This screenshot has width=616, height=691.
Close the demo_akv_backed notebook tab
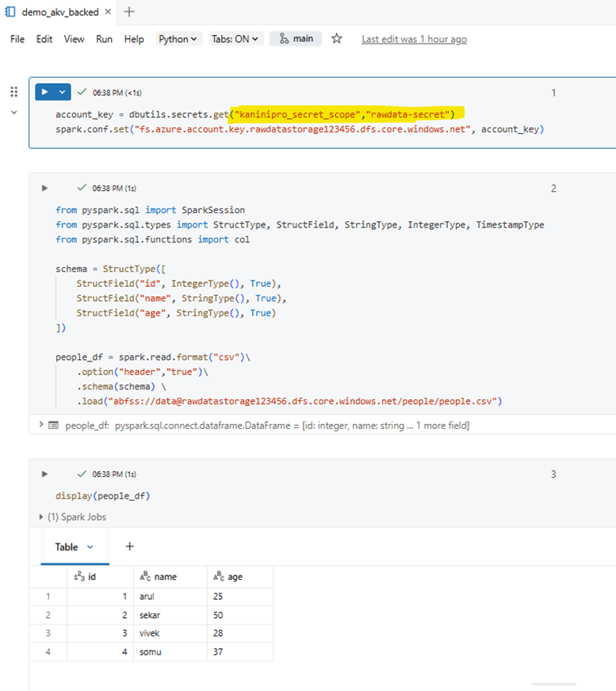[108, 12]
